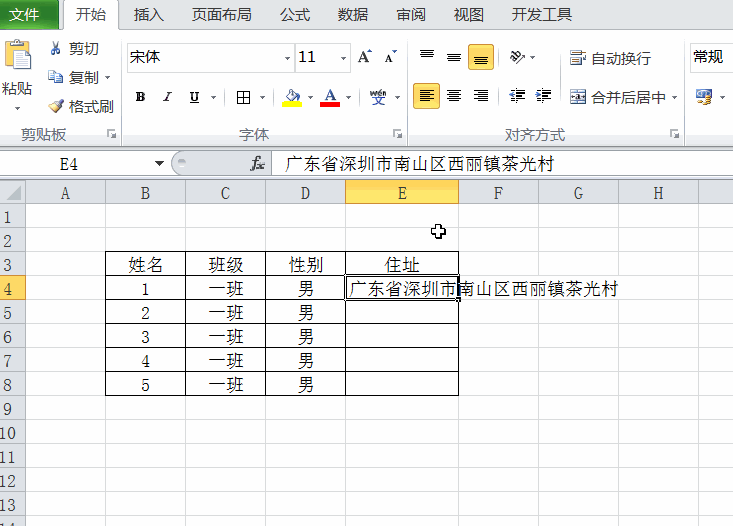Expand the font size dropdown
The width and height of the screenshot is (733, 526).
point(344,58)
